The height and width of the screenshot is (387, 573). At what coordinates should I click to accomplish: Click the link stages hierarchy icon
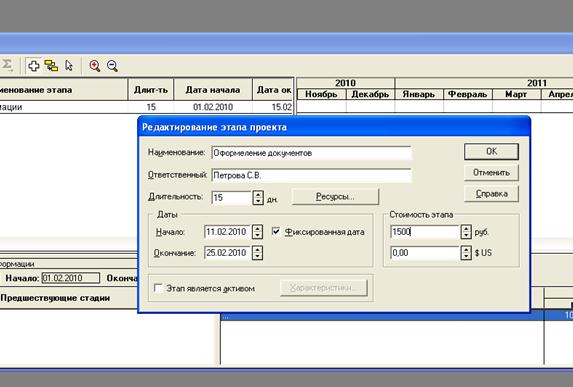51,66
